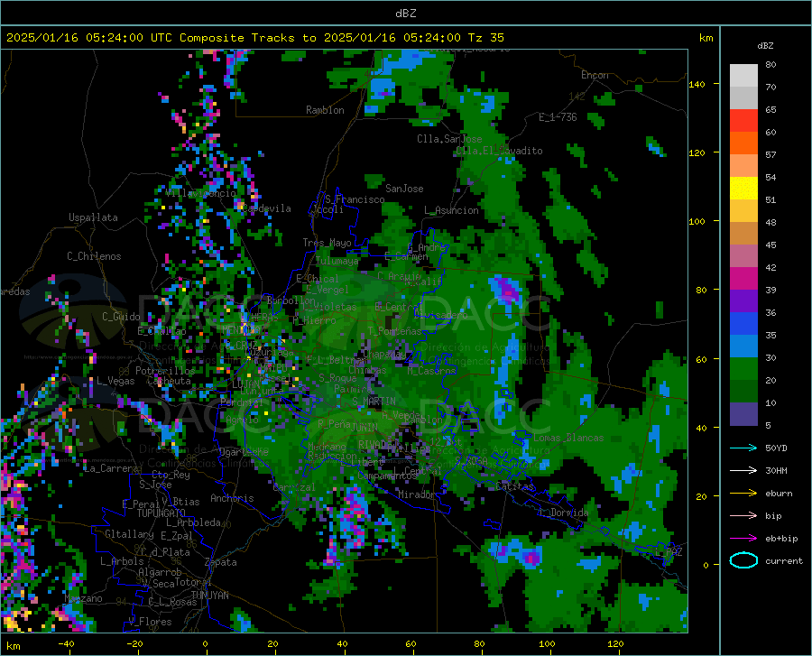Screen dimensions: 812x656
Task: Click the 'E_1-736' map label
Action: click(x=558, y=117)
